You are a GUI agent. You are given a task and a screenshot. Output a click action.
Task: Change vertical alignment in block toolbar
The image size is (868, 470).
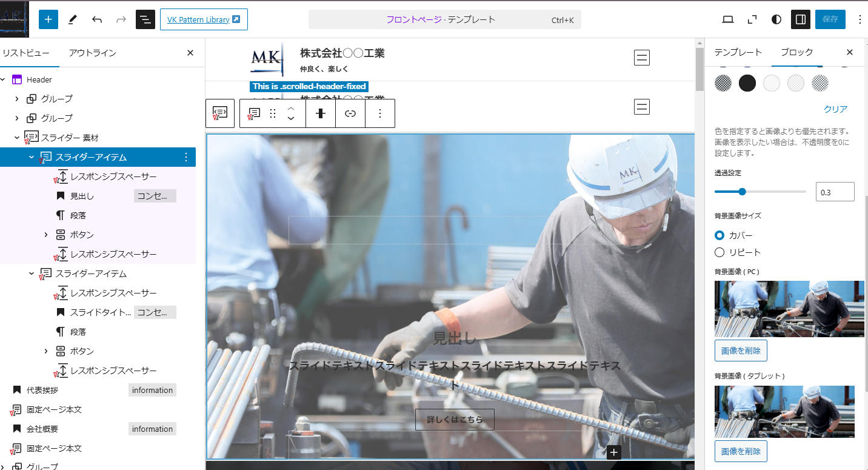tap(321, 113)
